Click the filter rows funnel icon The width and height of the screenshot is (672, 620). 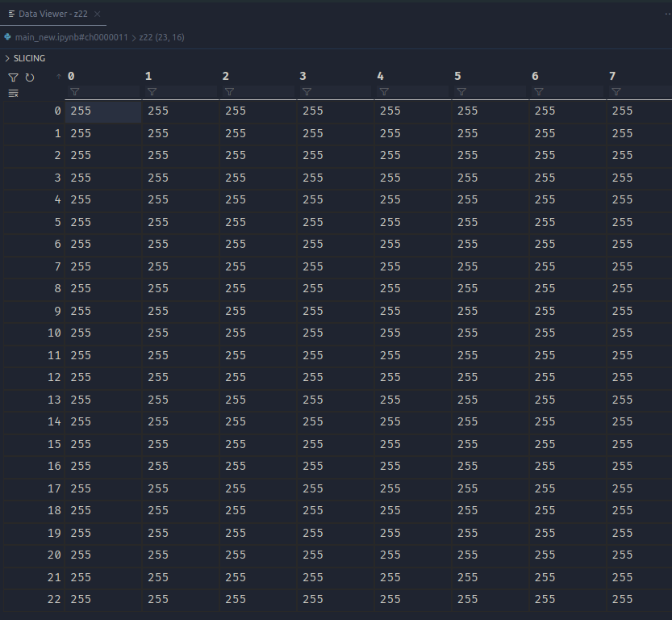coord(13,77)
